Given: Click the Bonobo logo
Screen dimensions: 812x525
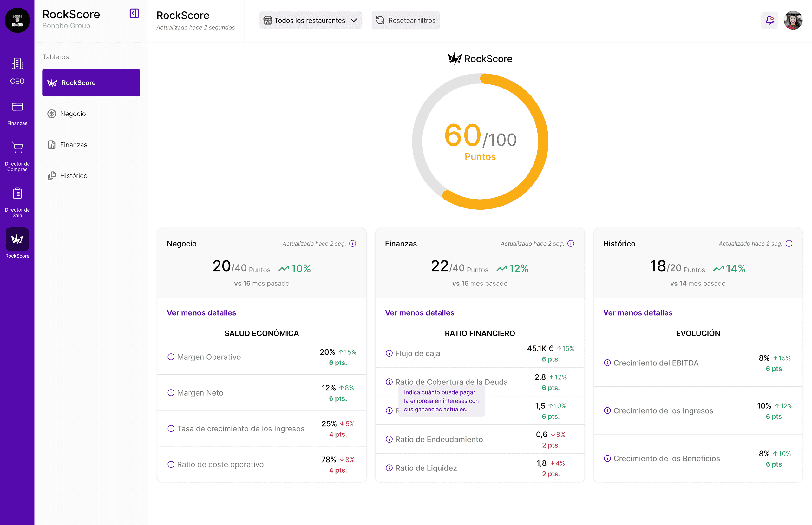Looking at the screenshot, I should [x=17, y=20].
